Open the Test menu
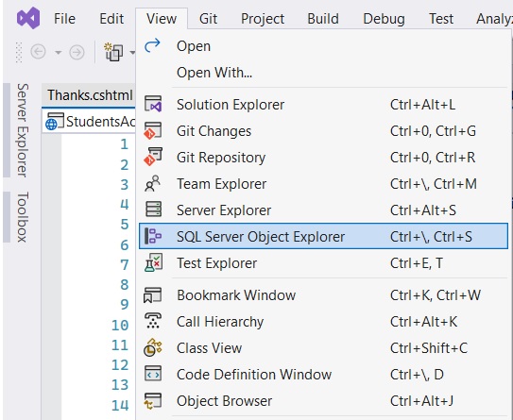The width and height of the screenshot is (513, 420). 441,19
